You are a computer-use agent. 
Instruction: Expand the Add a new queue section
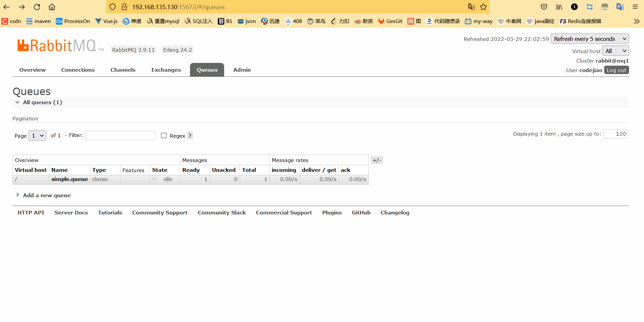pos(47,195)
